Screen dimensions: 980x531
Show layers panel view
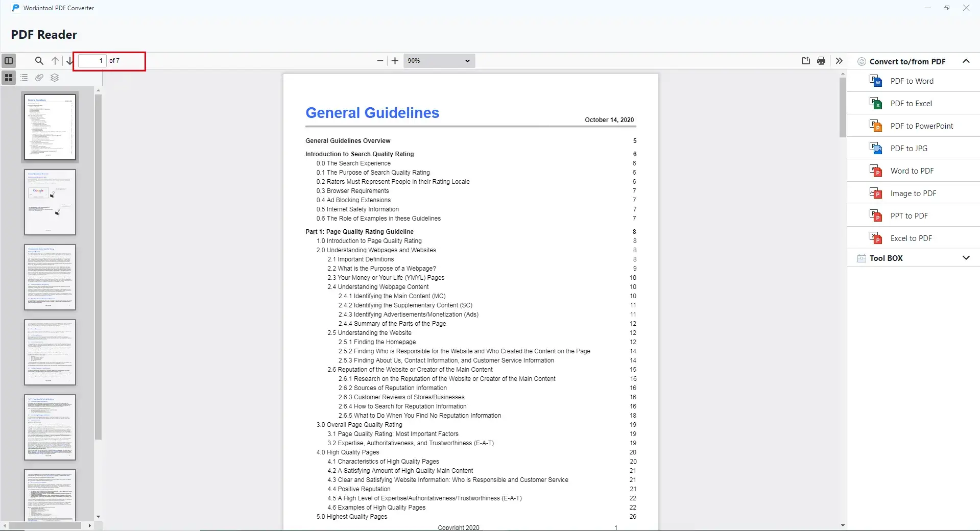pos(55,78)
